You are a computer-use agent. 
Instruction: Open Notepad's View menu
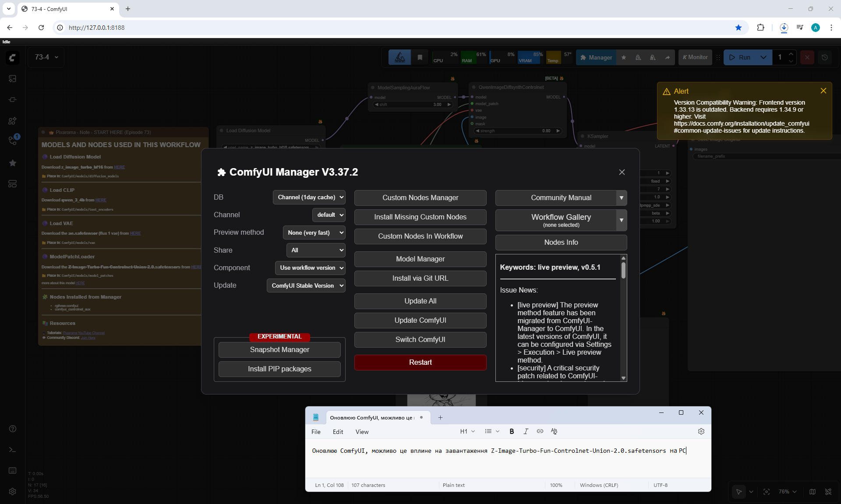pyautogui.click(x=362, y=432)
